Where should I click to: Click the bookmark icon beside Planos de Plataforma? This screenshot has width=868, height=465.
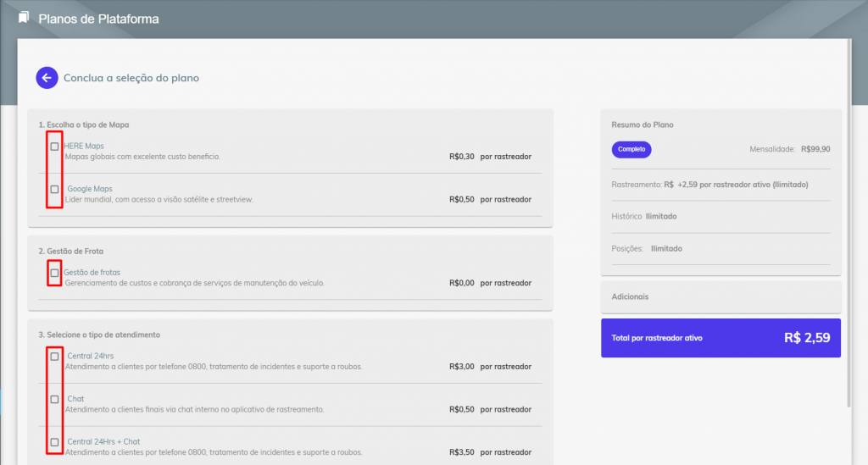[x=23, y=18]
